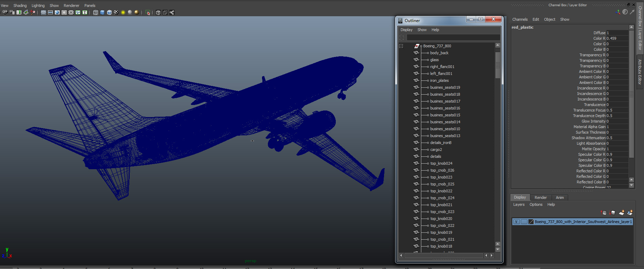Image resolution: width=644 pixels, height=269 pixels.
Task: Select iron_plates in the Outliner
Action: coord(439,80)
